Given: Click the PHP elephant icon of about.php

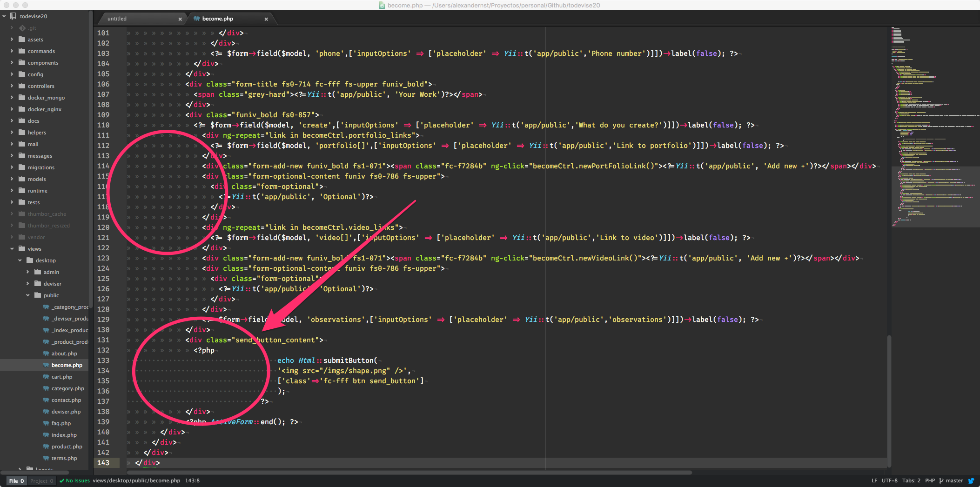Looking at the screenshot, I should tap(46, 354).
